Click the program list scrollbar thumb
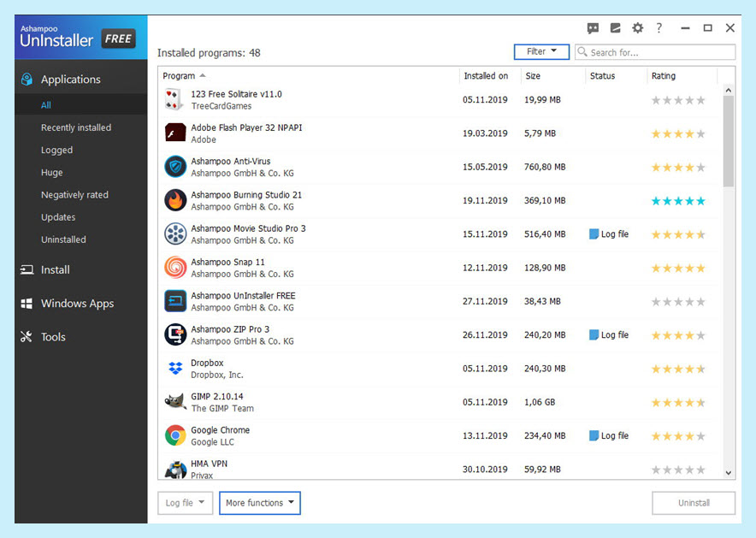Screen dimensions: 756x538 729,141
